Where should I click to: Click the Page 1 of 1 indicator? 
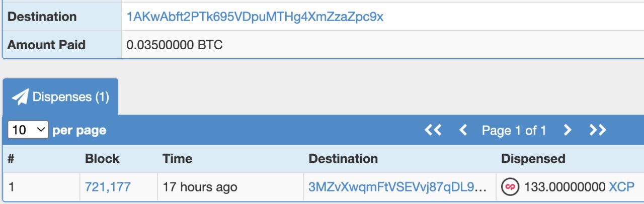pyautogui.click(x=514, y=130)
